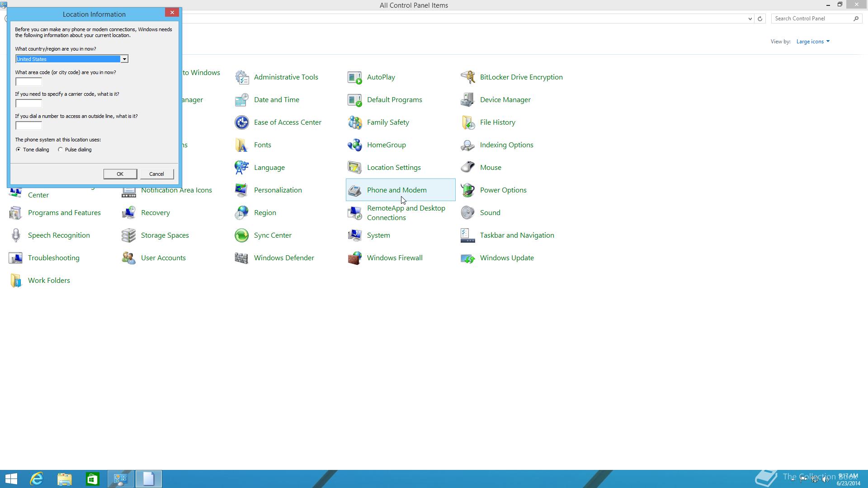Screen dimensions: 868x488
Task: Open RemoteApp and Desktop Connections link
Action: pyautogui.click(x=406, y=213)
